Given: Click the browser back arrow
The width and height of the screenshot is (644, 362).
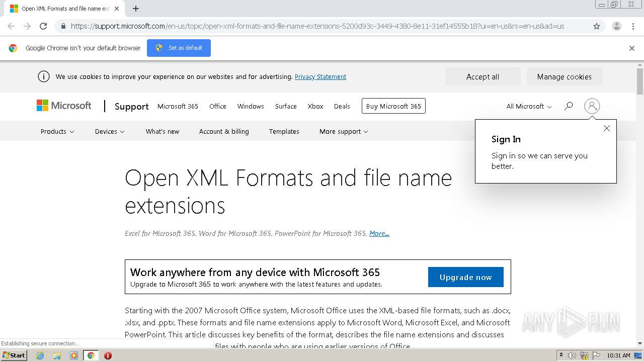Looking at the screenshot, I should point(11,26).
